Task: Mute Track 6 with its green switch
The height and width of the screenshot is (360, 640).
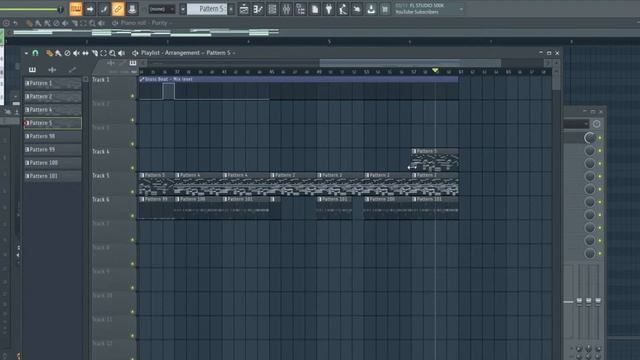Action: pyautogui.click(x=132, y=216)
